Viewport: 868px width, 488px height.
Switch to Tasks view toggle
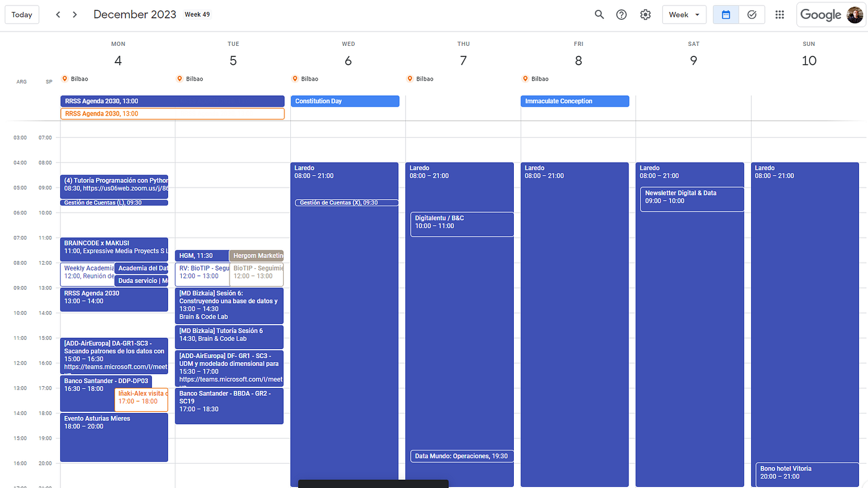point(752,15)
